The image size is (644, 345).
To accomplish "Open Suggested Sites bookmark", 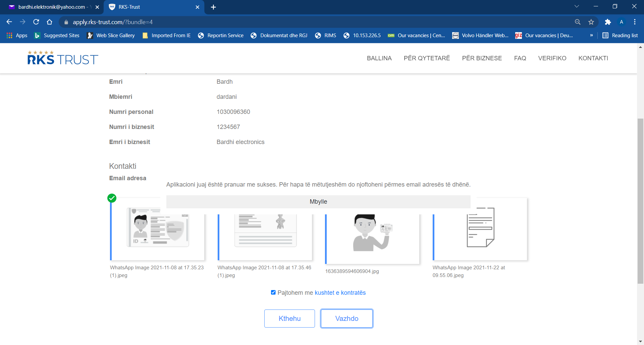I will click(x=57, y=36).
